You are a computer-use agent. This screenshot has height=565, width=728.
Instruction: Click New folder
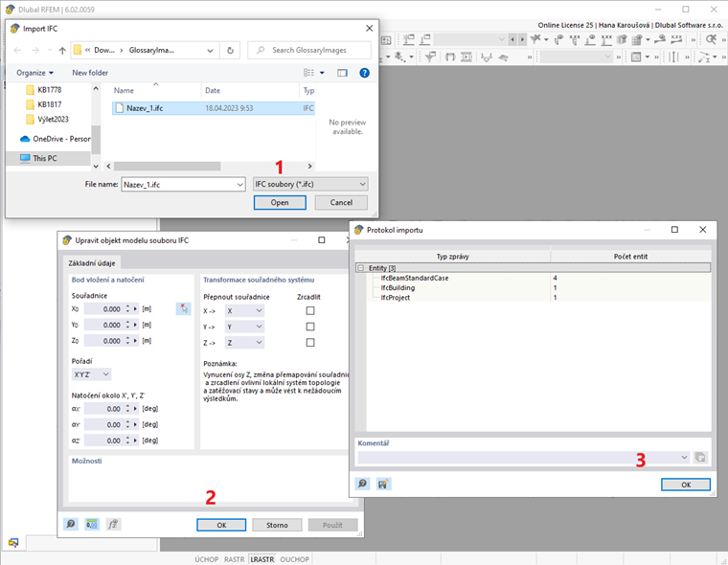pos(90,73)
